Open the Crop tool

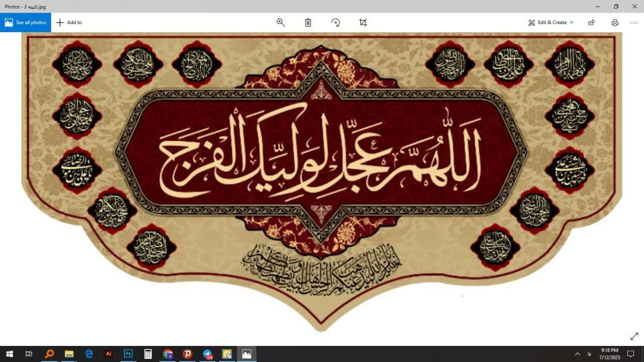[363, 23]
